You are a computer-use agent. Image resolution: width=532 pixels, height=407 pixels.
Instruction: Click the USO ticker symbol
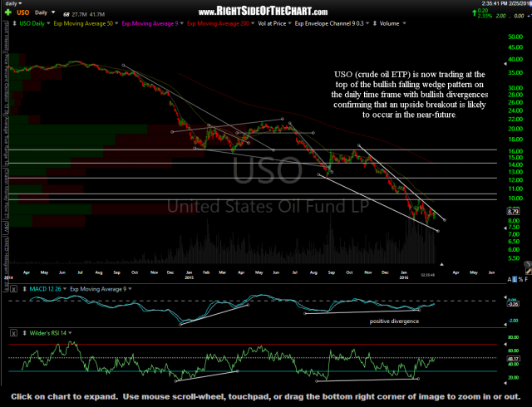click(x=23, y=13)
